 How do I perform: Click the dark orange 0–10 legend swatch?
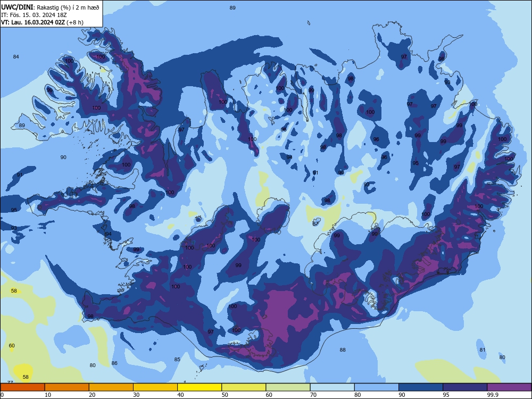22,387
